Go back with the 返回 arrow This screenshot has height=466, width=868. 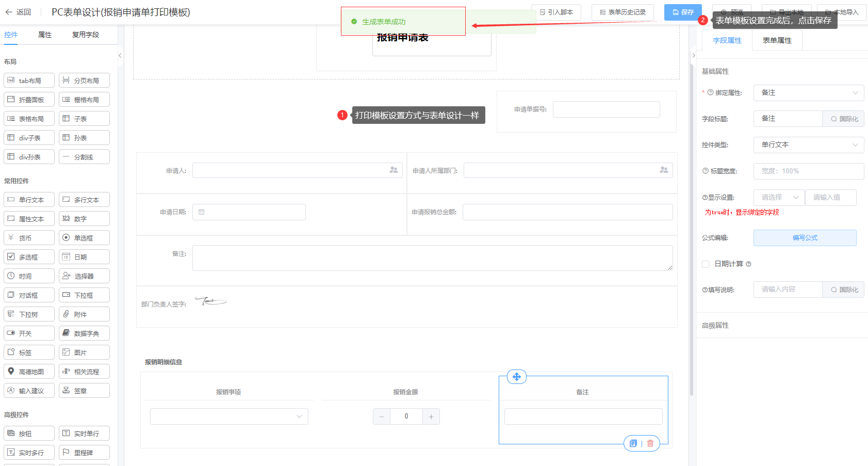[18, 12]
